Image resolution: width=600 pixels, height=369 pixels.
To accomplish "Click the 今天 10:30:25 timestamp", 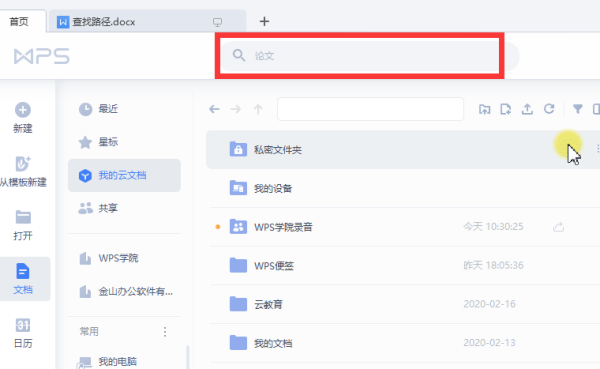I will [493, 227].
